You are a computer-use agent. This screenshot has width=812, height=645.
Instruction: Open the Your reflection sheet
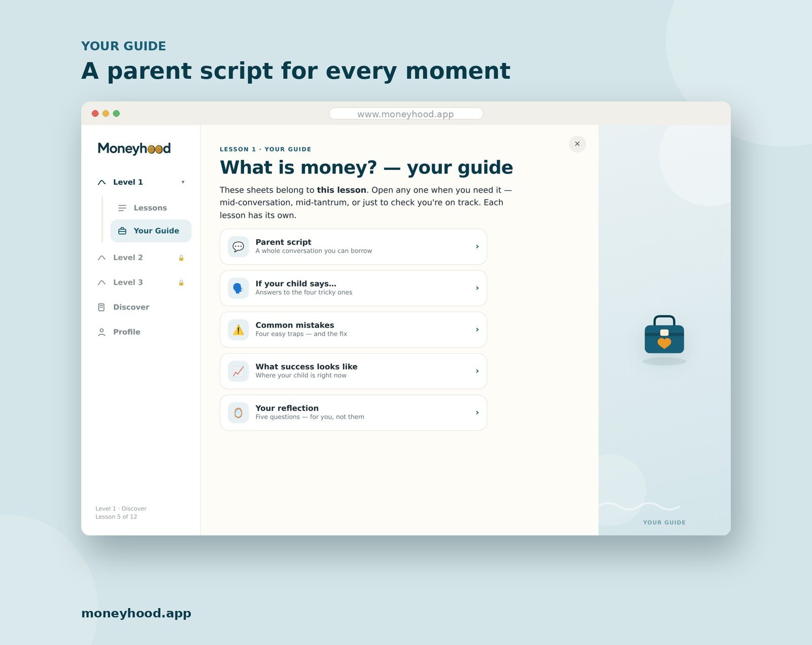[353, 413]
